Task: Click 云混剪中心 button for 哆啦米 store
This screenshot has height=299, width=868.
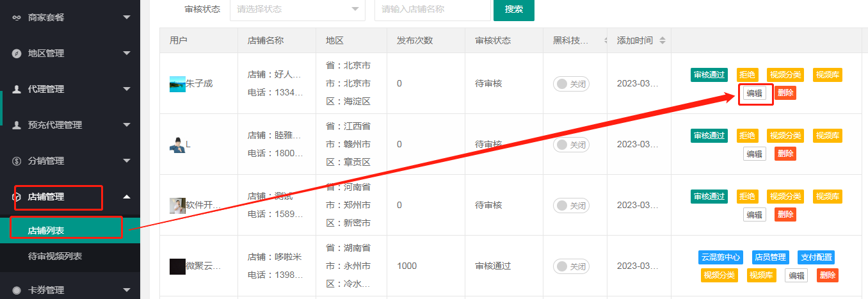Action: (x=721, y=257)
